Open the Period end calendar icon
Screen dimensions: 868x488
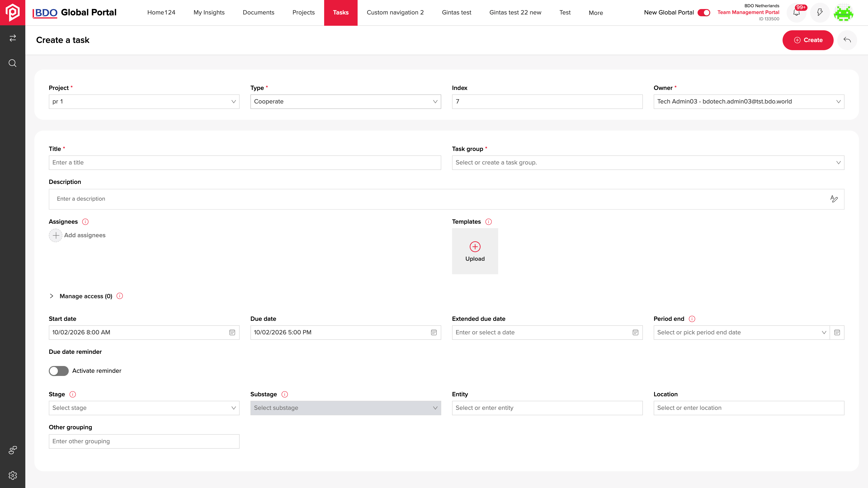point(837,332)
